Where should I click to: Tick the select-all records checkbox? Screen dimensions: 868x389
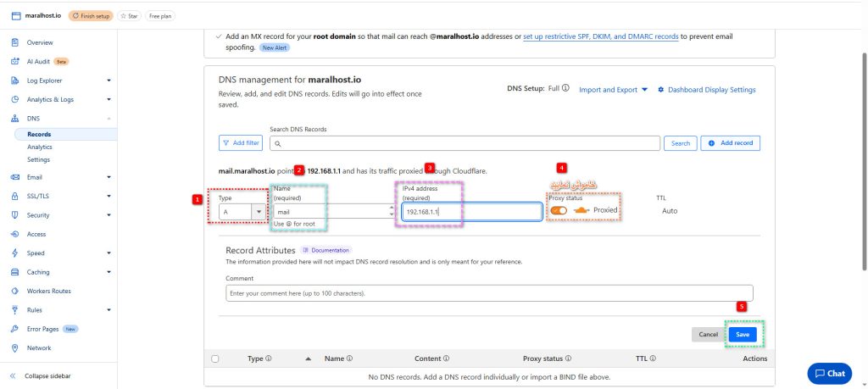click(214, 358)
